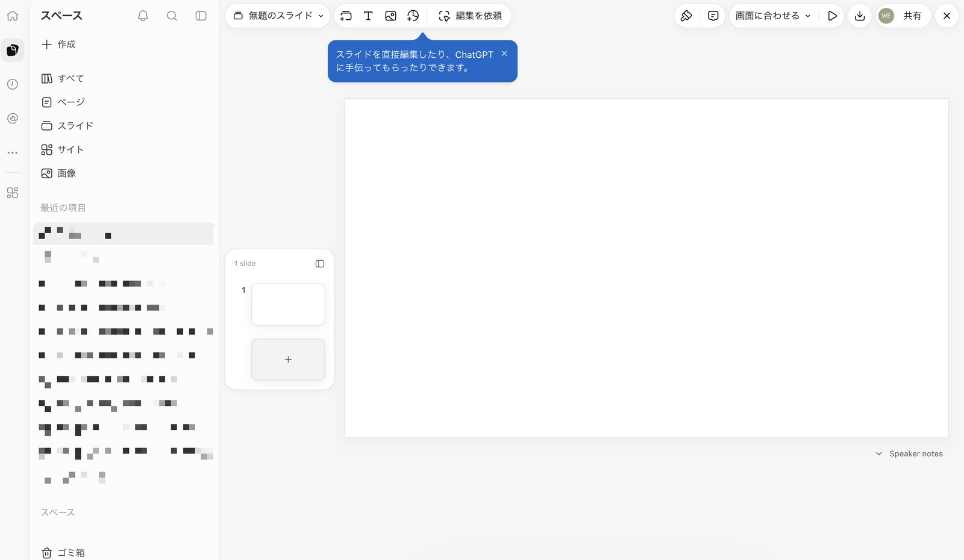This screenshot has width=964, height=560.
Task: Click the 編集を依頼 button
Action: [471, 16]
